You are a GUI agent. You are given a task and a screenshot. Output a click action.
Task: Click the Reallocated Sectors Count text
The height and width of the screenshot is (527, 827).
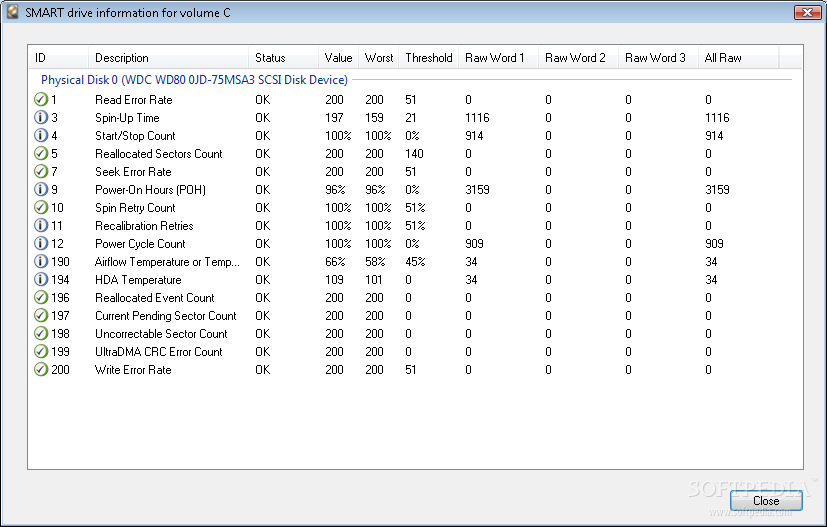coord(158,154)
